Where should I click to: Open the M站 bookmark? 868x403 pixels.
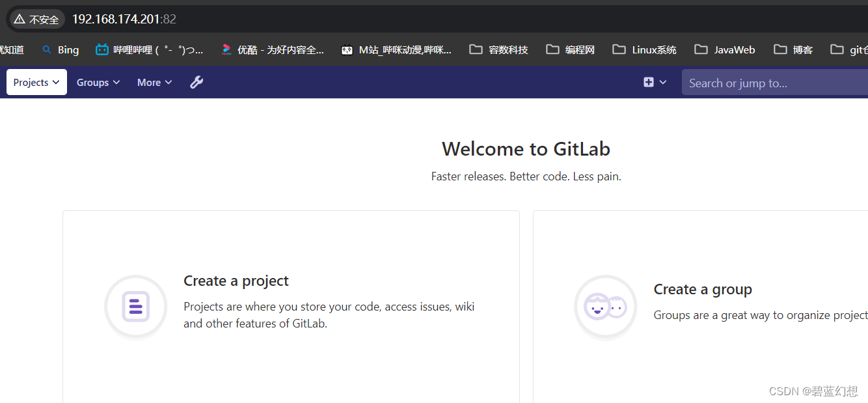(396, 49)
